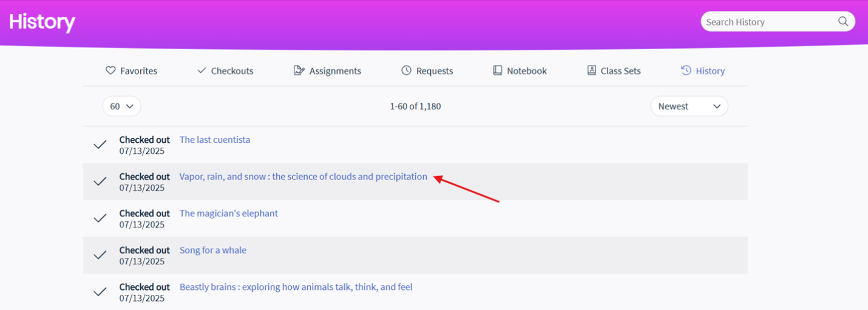Click the pencil-and-paper Assignments icon

[299, 71]
